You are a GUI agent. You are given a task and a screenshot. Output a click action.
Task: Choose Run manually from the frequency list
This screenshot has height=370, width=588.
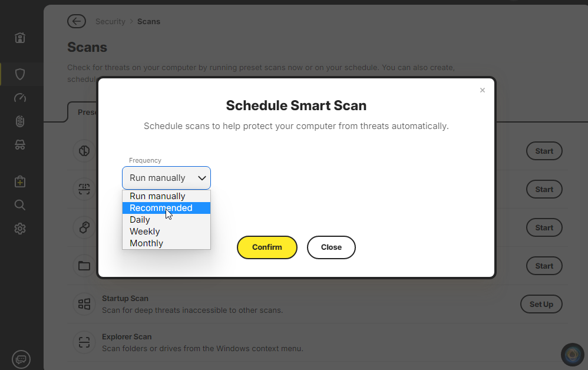coord(167,196)
